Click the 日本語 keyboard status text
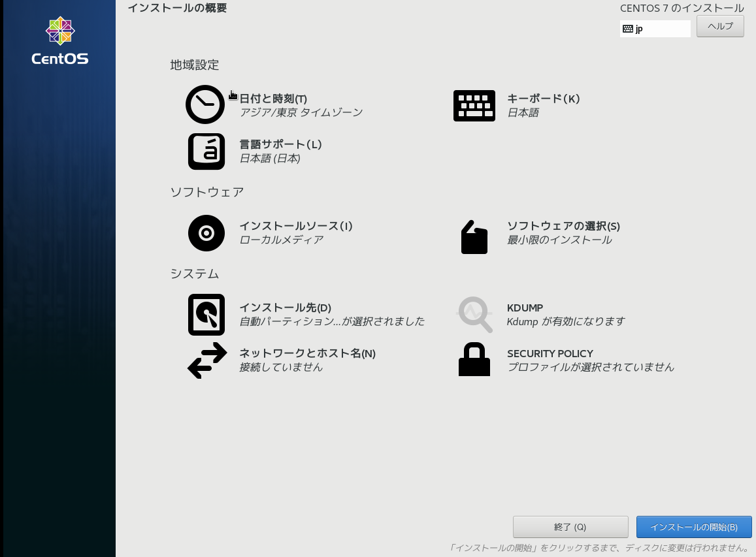This screenshot has width=756, height=557. 523,113
